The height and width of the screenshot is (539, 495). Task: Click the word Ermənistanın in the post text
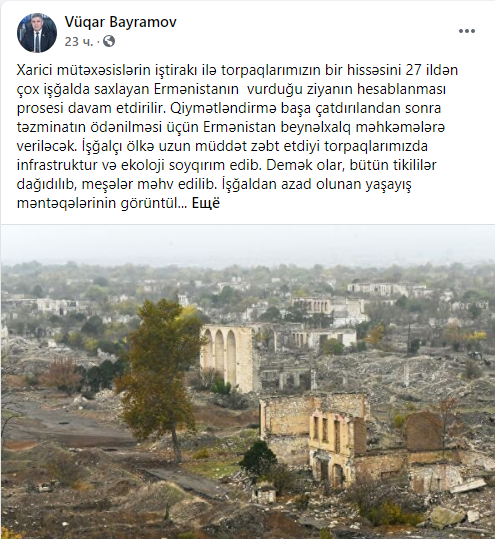coord(196,89)
